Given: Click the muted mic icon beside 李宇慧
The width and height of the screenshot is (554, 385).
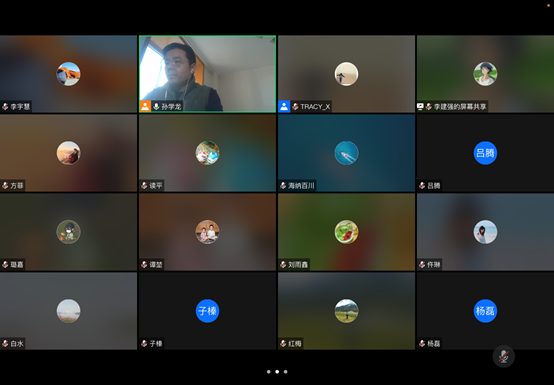Looking at the screenshot, I should pyautogui.click(x=5, y=106).
